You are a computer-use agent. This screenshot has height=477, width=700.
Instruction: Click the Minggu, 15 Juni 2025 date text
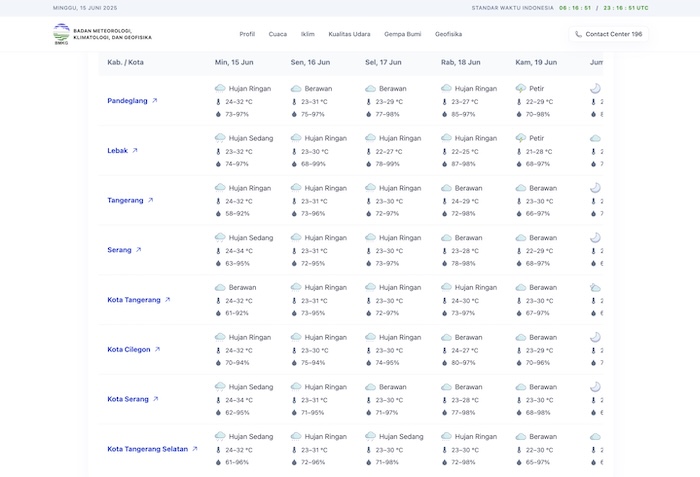[x=85, y=8]
